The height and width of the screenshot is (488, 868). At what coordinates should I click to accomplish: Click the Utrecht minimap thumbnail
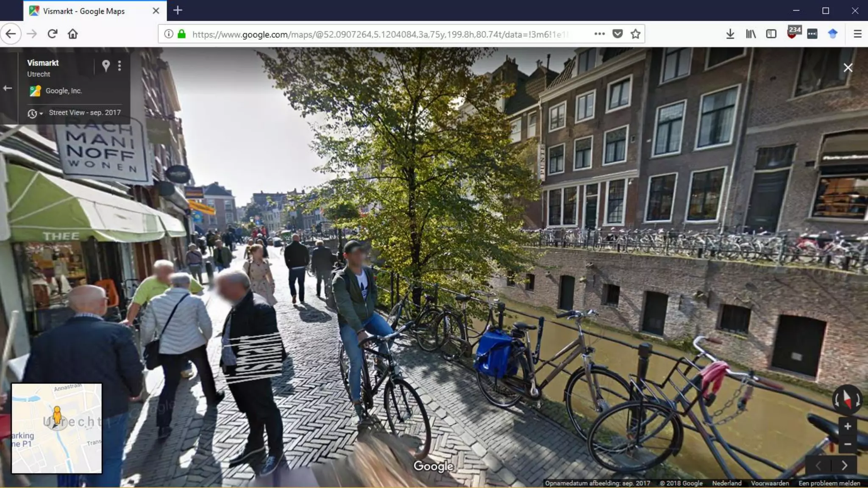56,428
